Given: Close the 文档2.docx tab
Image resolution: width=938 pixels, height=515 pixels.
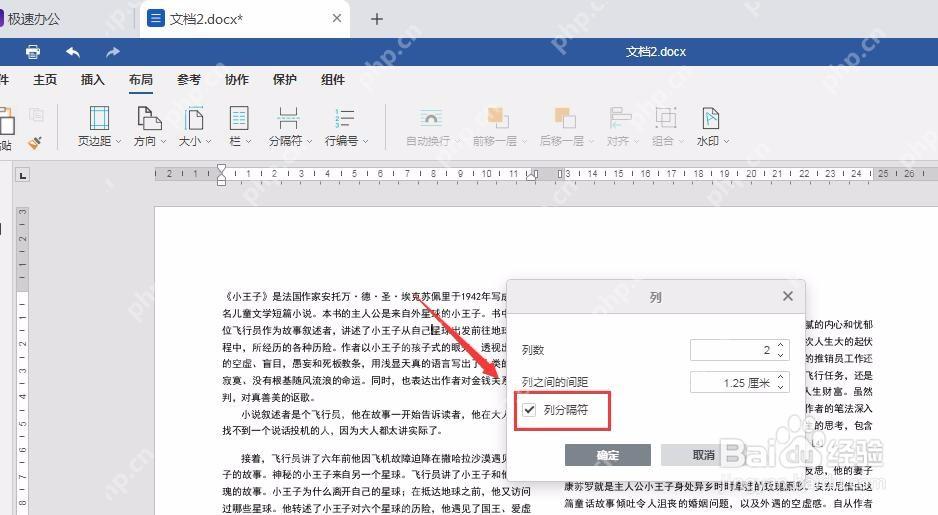Looking at the screenshot, I should click(x=337, y=19).
